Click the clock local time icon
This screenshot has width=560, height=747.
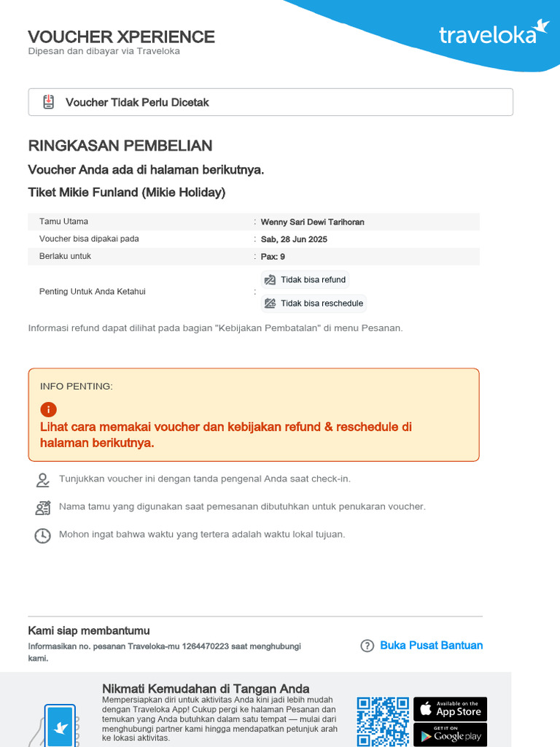[43, 535]
